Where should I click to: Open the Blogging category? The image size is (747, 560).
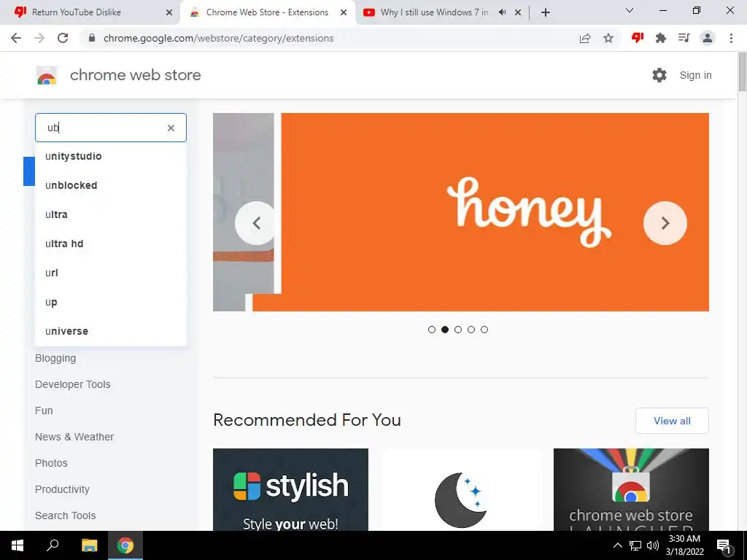(x=55, y=358)
